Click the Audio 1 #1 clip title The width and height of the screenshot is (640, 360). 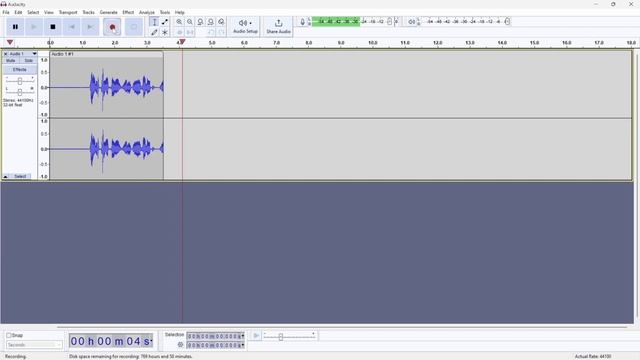pos(62,54)
